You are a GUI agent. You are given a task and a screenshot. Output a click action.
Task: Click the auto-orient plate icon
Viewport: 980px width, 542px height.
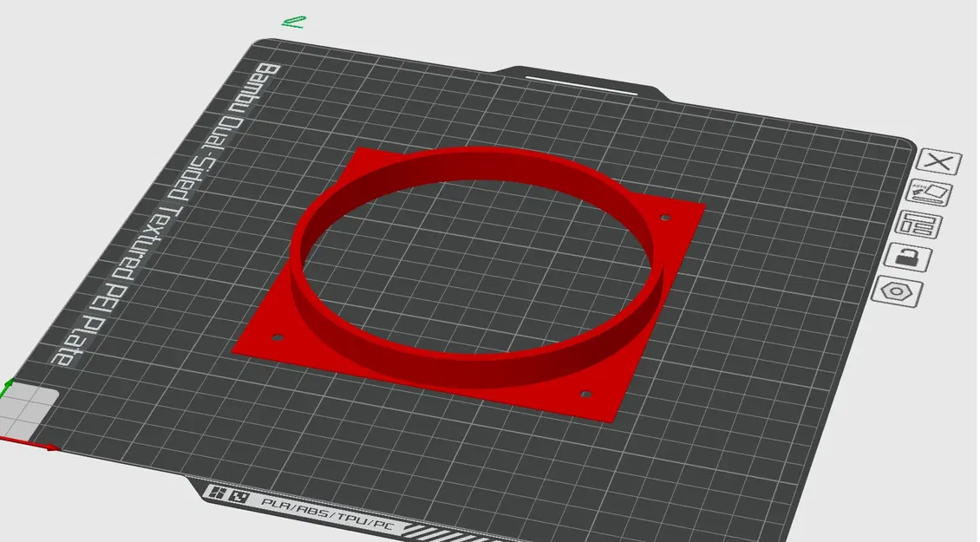tap(930, 193)
